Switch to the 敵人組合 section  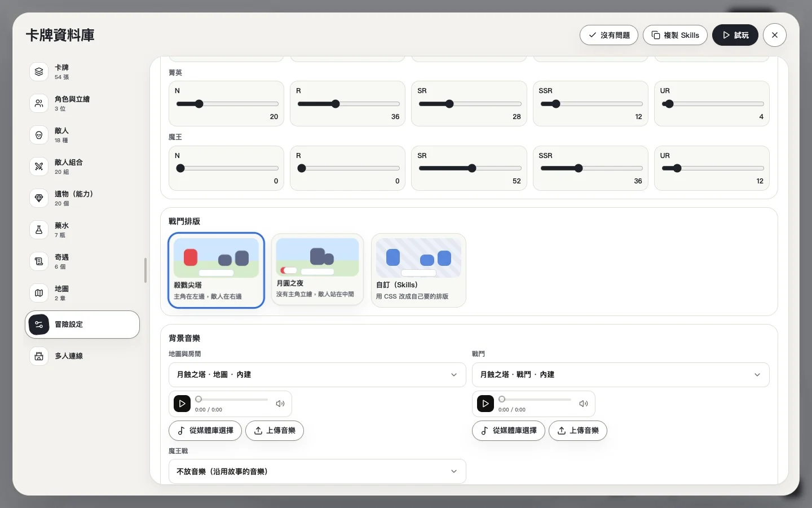82,167
